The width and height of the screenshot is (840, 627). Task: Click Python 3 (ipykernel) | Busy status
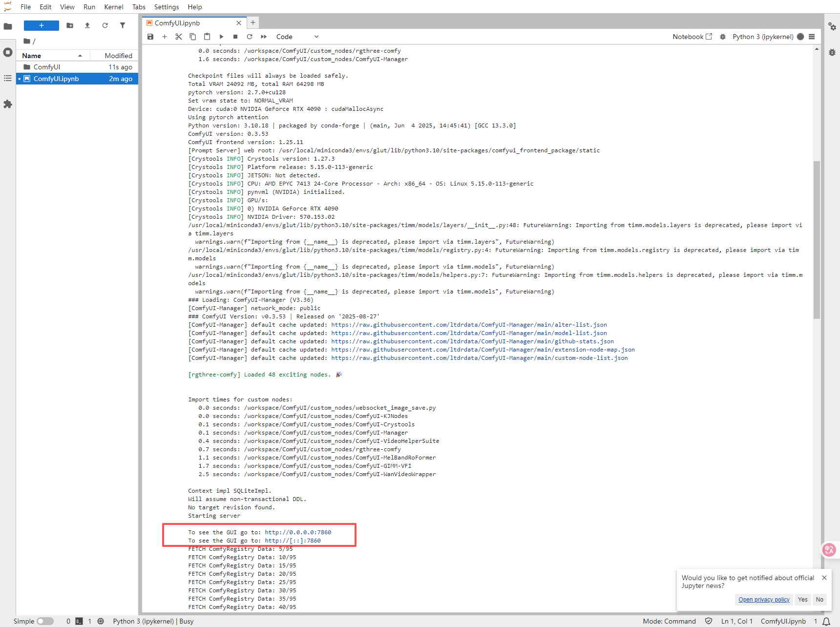tap(153, 621)
